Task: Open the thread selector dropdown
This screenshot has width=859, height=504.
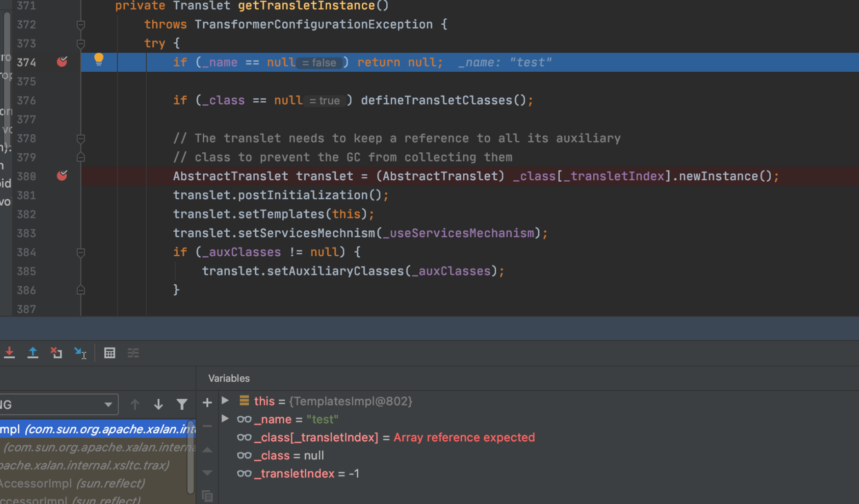Action: (x=59, y=405)
